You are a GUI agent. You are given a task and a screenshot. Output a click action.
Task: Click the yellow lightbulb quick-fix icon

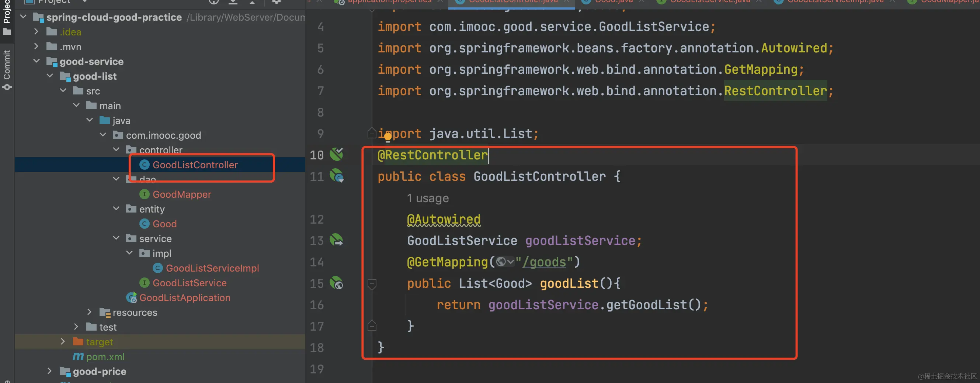[x=388, y=137]
